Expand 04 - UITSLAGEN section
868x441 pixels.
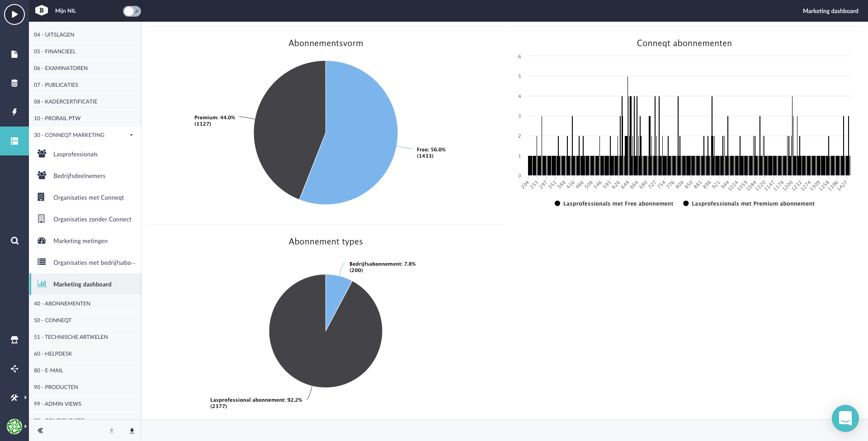85,35
